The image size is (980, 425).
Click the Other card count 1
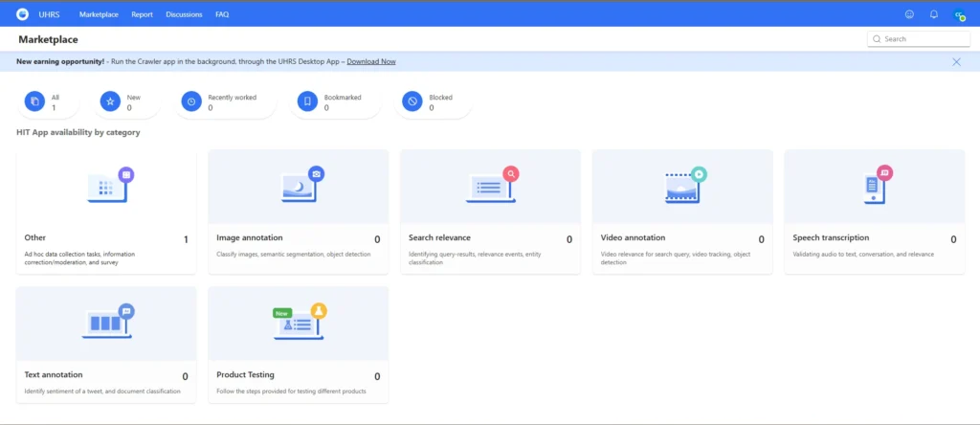coord(186,239)
